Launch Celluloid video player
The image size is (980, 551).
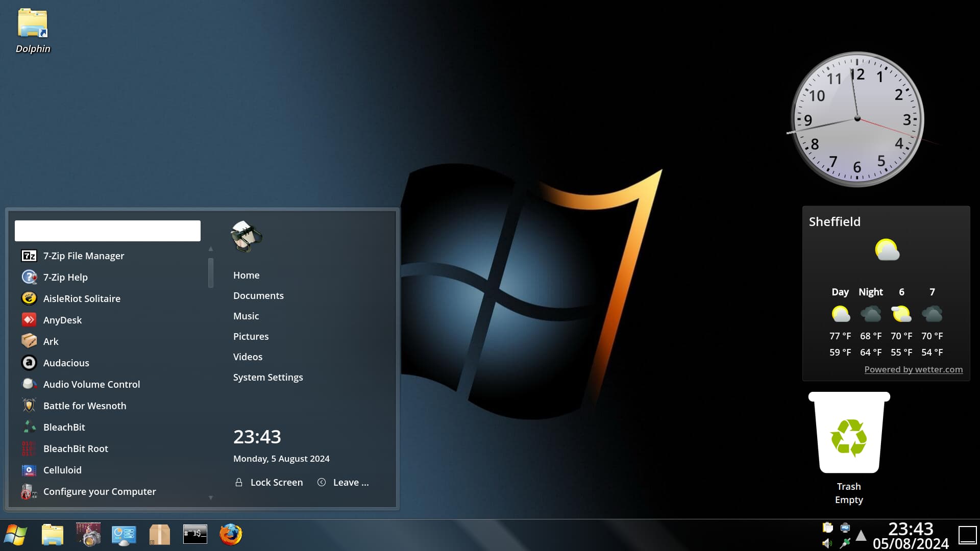click(x=110, y=470)
